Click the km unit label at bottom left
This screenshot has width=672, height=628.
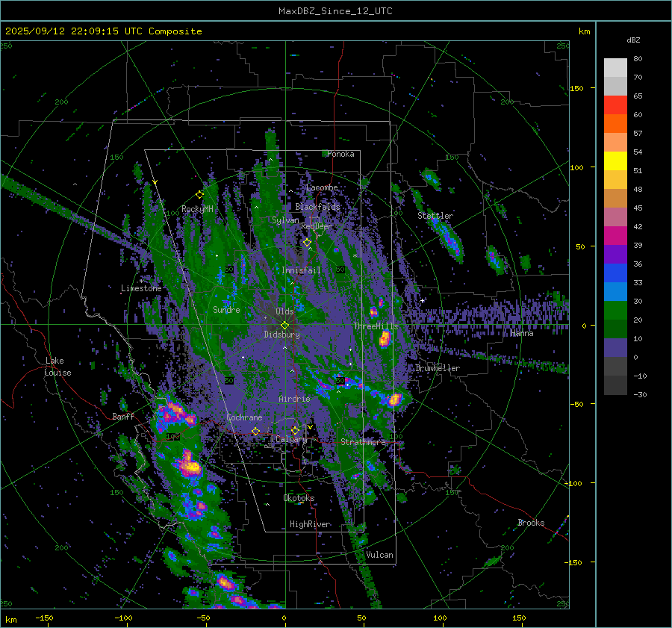point(10,620)
